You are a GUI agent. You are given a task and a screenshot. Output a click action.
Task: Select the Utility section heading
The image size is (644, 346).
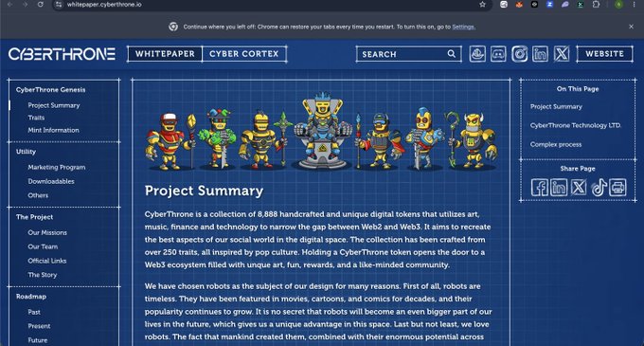point(26,152)
